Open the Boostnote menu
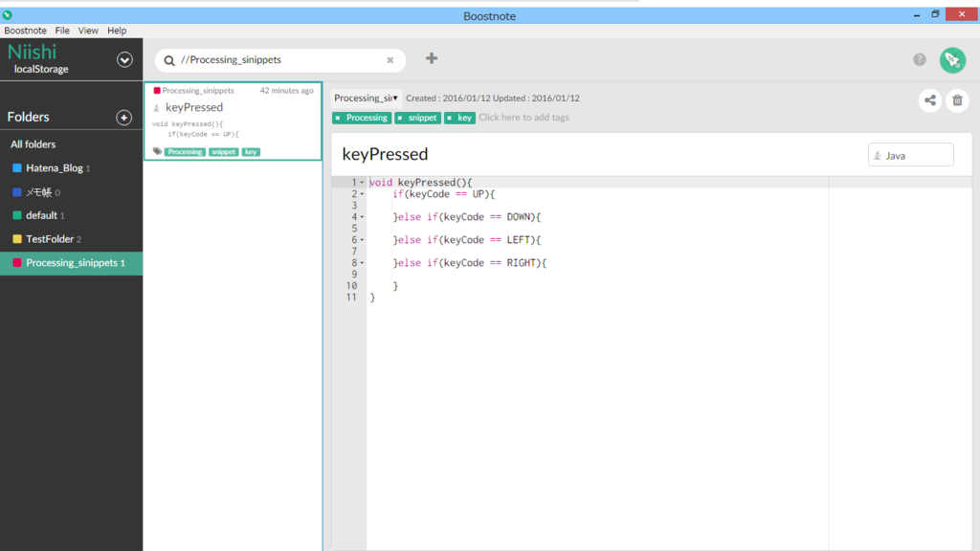980x551 pixels. pyautogui.click(x=25, y=30)
